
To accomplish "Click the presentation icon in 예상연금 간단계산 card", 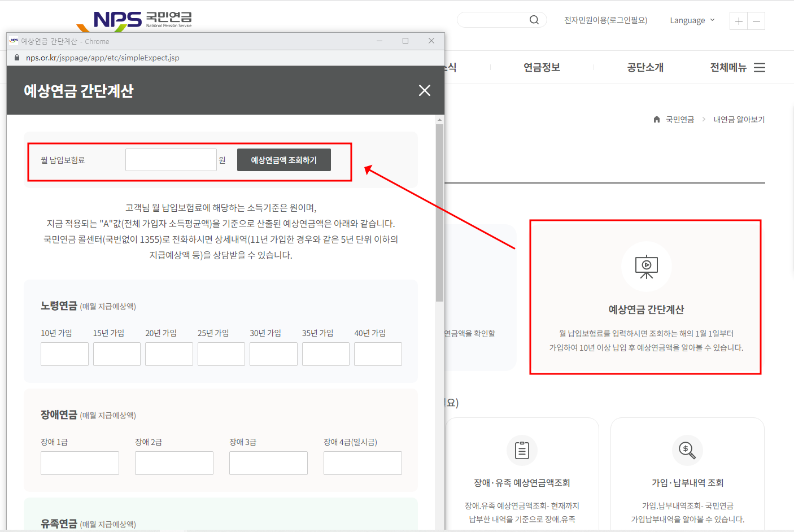I will [646, 266].
